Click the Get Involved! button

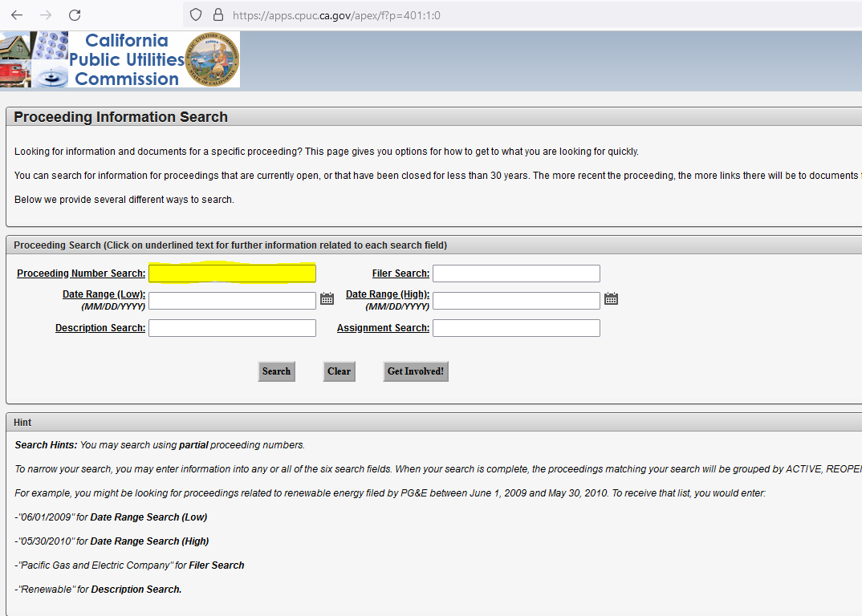coord(416,371)
